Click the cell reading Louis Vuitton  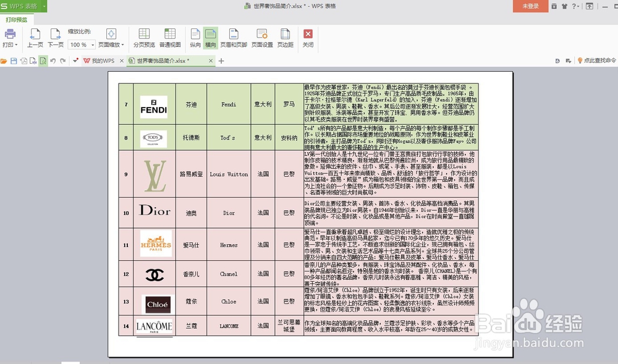229,174
